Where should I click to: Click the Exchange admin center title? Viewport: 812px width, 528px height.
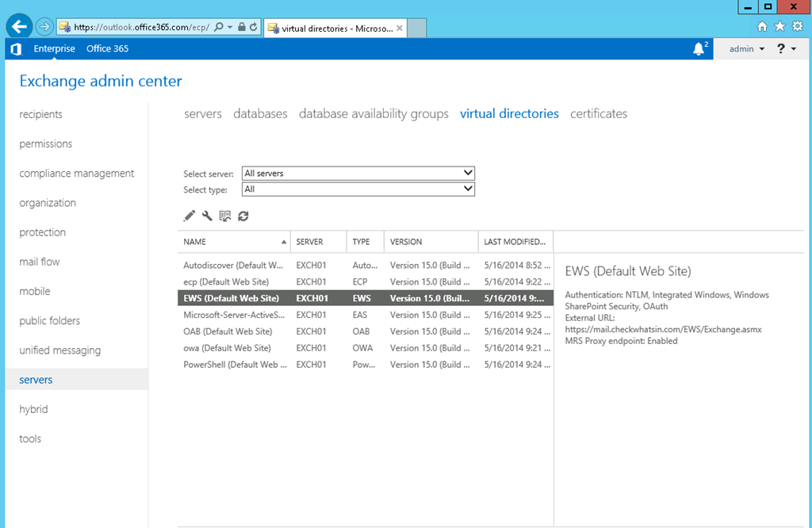(101, 81)
